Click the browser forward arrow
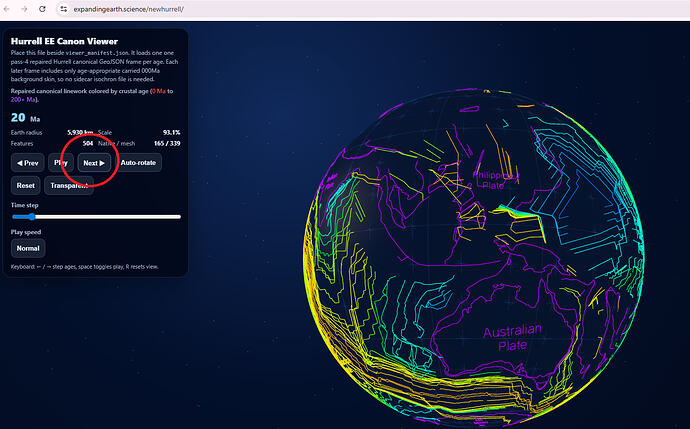This screenshot has height=429, width=690. coord(24,9)
